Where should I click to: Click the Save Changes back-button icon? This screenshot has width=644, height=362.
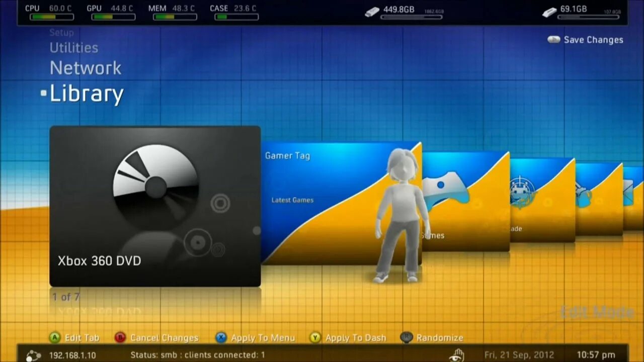pos(554,39)
